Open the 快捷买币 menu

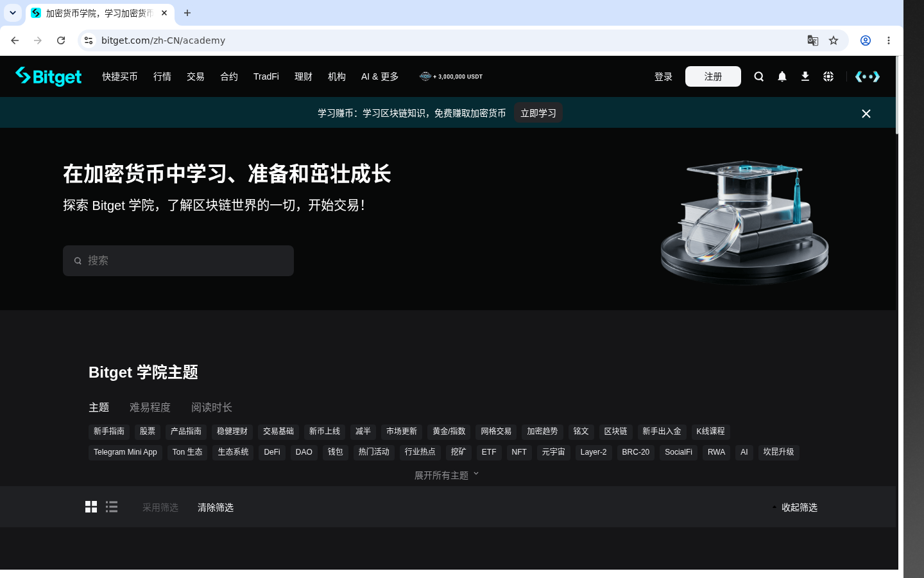coord(120,76)
